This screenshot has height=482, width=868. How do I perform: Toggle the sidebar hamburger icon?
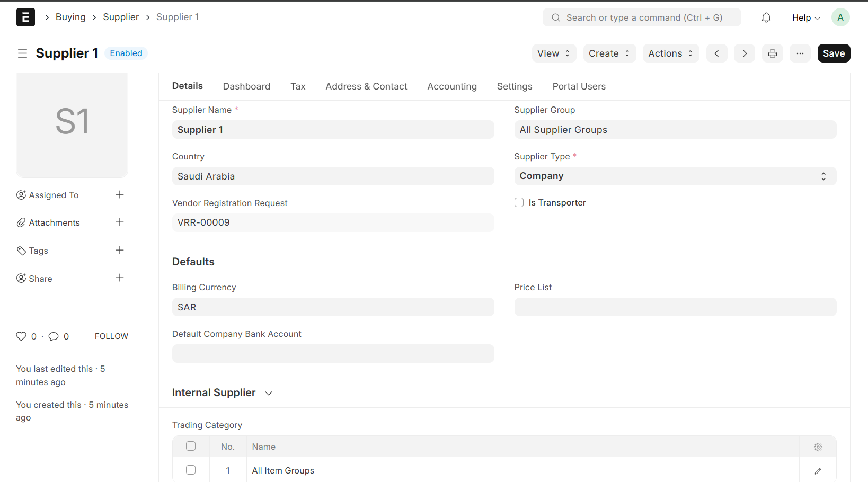(22, 53)
